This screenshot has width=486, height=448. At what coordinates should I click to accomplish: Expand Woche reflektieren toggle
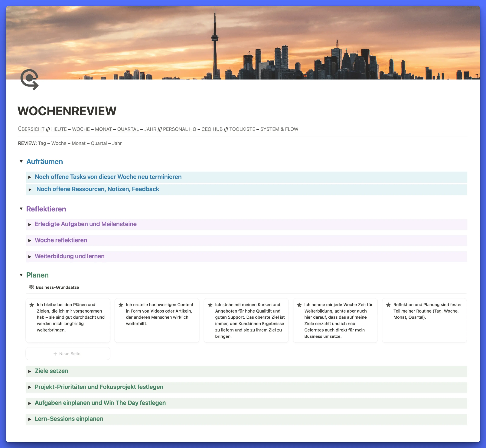coord(30,240)
